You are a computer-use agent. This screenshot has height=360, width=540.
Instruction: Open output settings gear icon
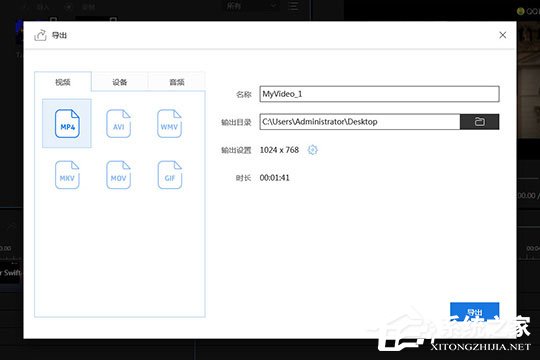click(312, 150)
